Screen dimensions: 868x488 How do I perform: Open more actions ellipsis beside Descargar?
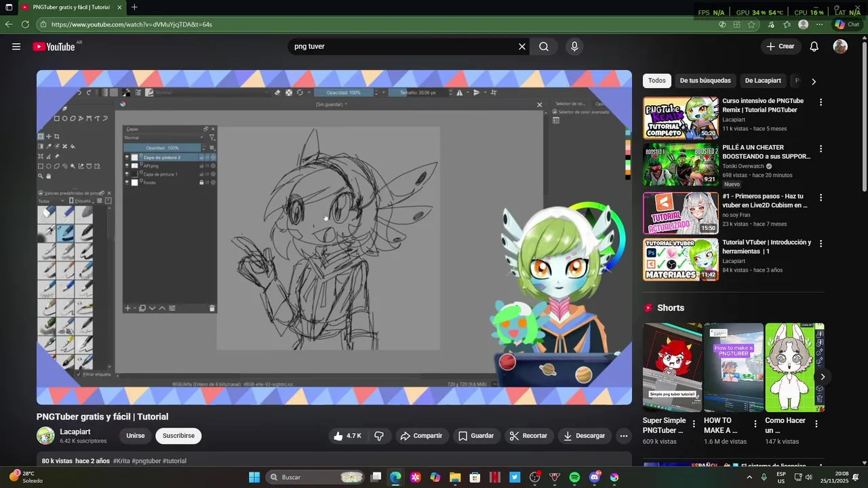[624, 436]
